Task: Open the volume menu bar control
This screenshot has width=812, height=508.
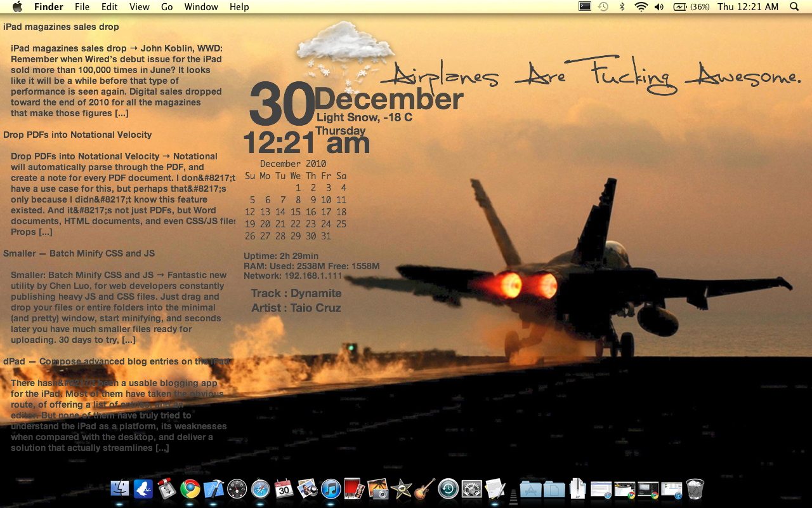Action: (659, 7)
